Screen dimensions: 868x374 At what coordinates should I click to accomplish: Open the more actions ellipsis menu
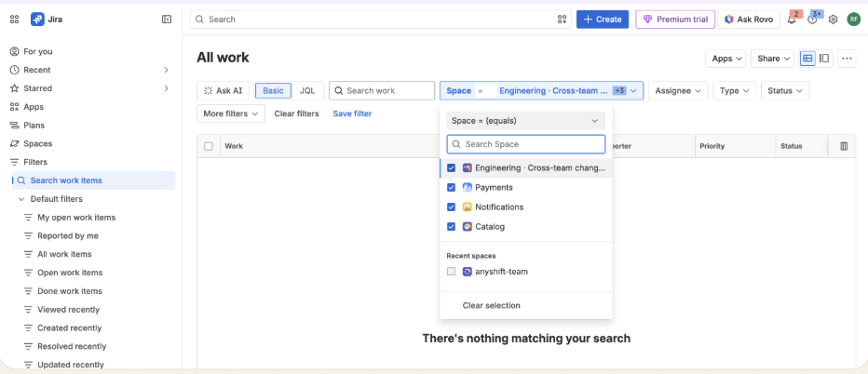click(847, 58)
